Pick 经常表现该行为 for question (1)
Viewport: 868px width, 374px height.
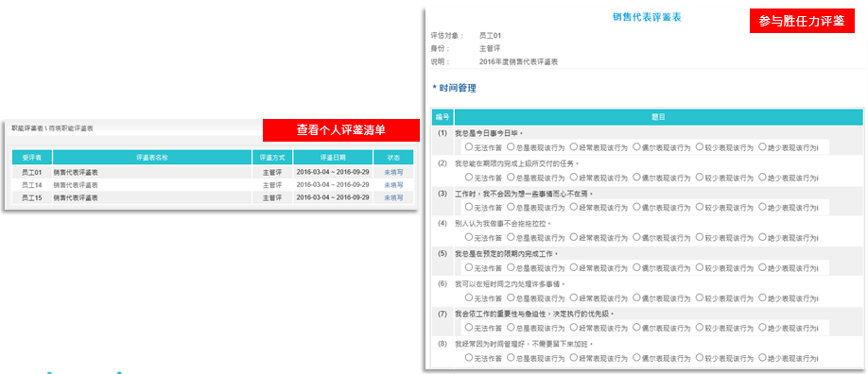[x=574, y=147]
